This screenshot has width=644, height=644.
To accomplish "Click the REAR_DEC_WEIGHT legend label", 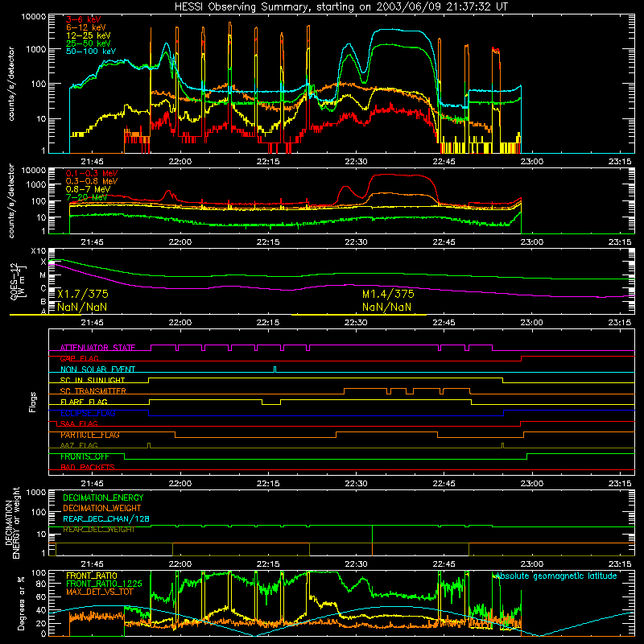I will click(x=98, y=530).
